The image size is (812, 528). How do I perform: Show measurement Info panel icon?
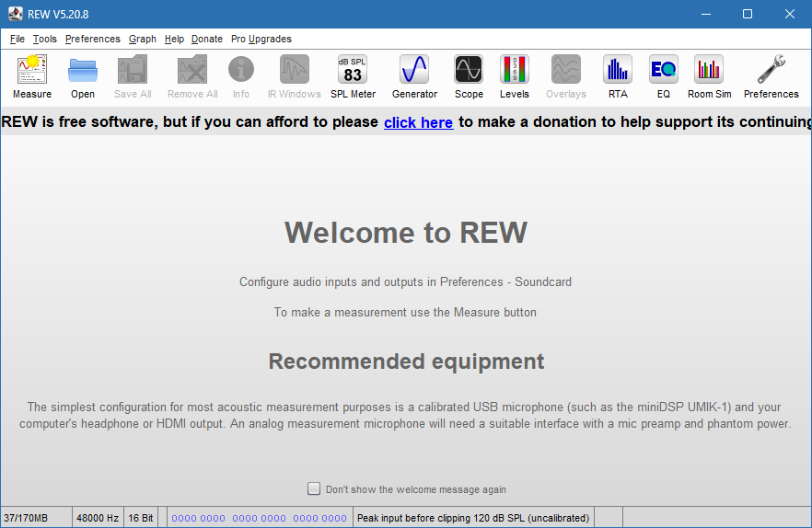click(x=241, y=70)
